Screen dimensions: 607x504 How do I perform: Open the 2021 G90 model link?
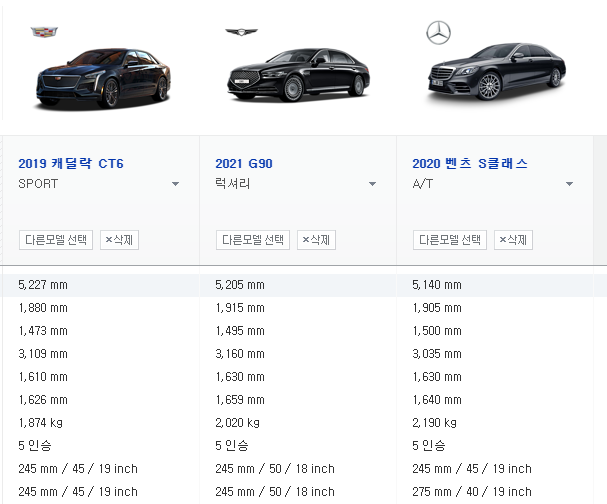point(244,163)
